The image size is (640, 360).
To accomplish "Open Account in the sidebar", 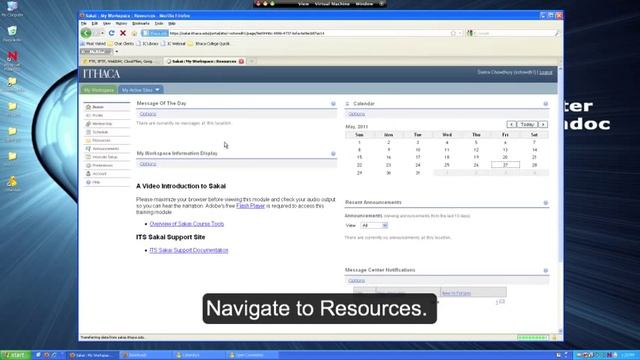I will pos(107,174).
